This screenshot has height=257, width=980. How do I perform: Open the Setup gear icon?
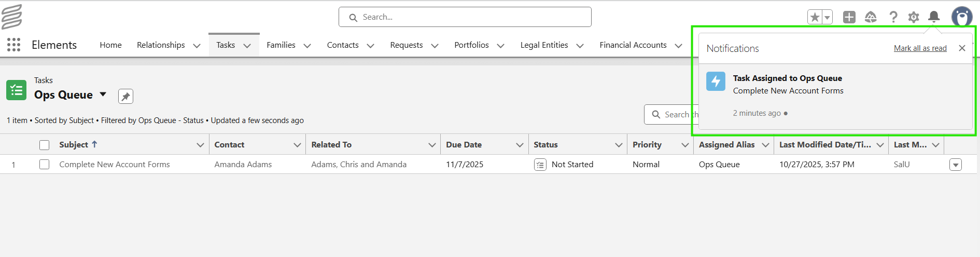point(914,17)
